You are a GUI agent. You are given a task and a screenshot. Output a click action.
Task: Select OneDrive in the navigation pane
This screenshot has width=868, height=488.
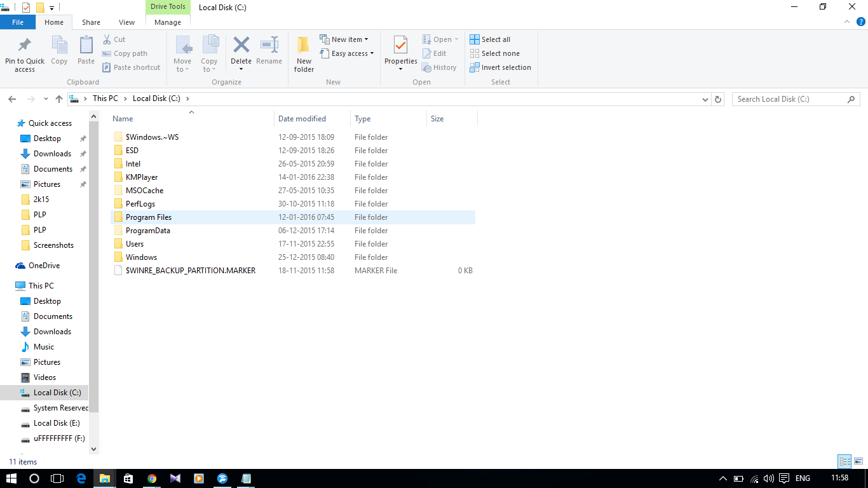(44, 266)
